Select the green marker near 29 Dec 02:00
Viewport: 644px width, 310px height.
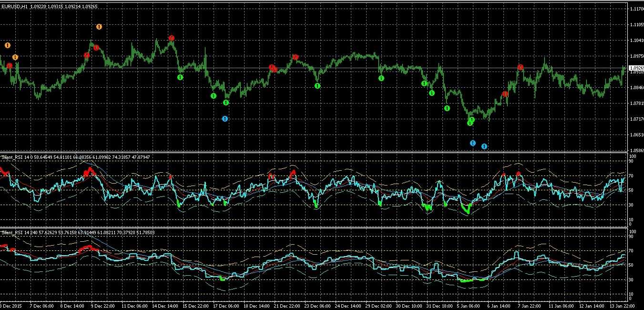(x=381, y=78)
